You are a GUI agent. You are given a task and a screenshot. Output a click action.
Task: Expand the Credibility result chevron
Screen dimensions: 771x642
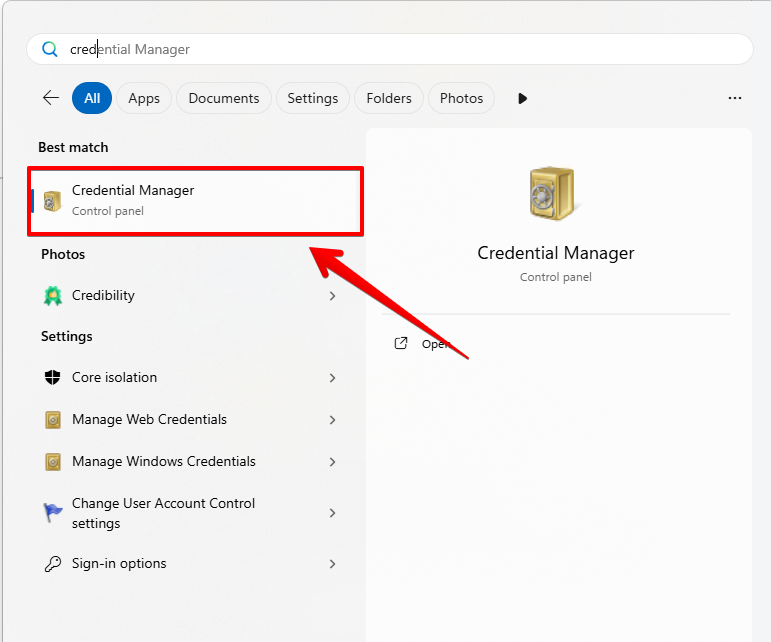(332, 296)
